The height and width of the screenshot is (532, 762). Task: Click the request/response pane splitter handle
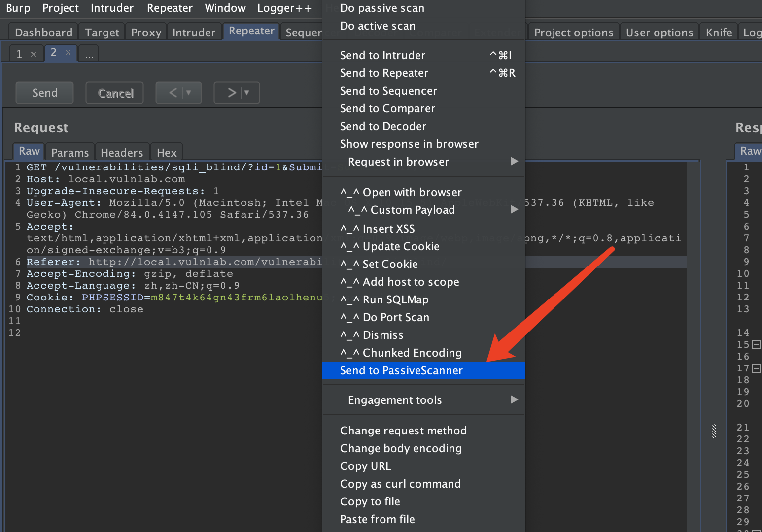pos(714,431)
